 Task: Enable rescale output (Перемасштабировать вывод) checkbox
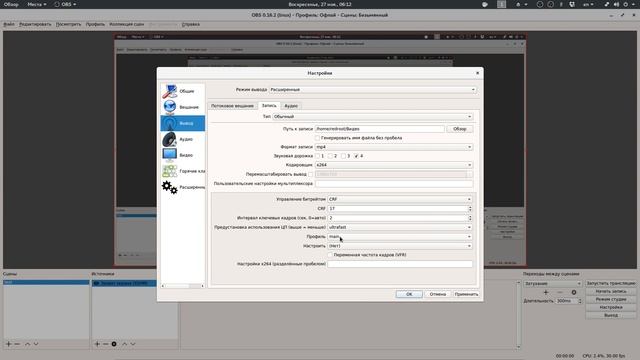coord(311,174)
